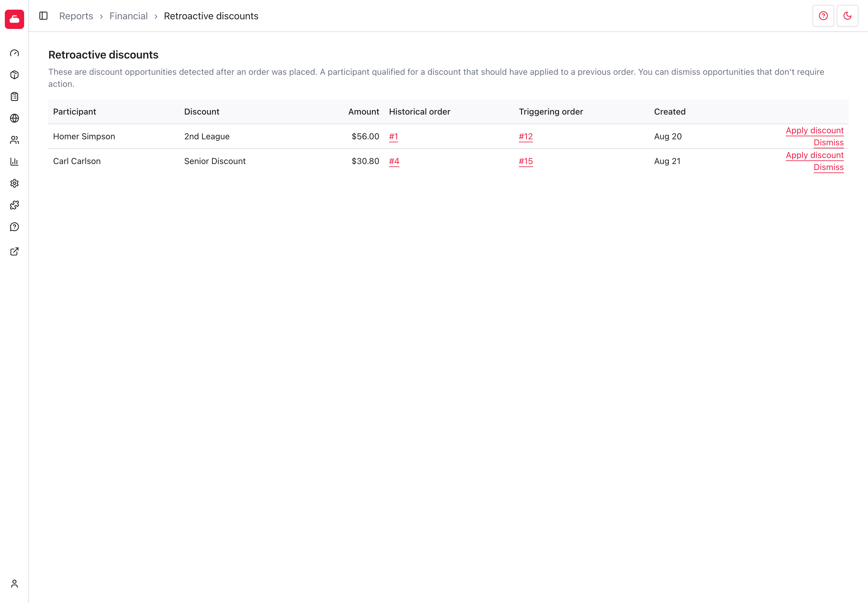
Task: Open triggering order #15
Action: click(526, 161)
